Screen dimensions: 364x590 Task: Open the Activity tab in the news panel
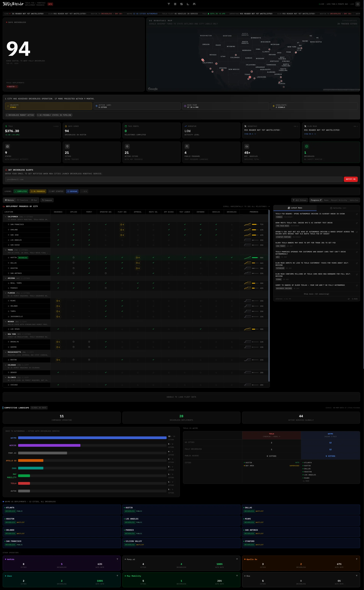[x=338, y=208]
